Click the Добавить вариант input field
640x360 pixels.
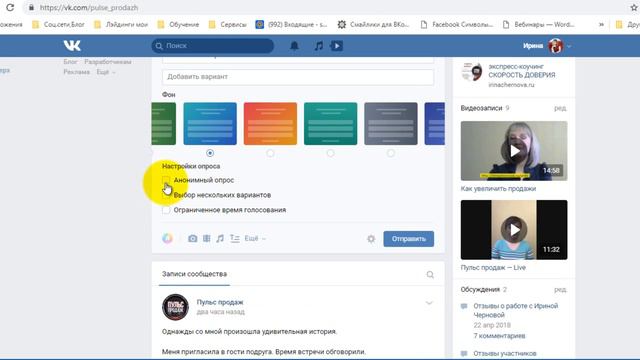298,77
